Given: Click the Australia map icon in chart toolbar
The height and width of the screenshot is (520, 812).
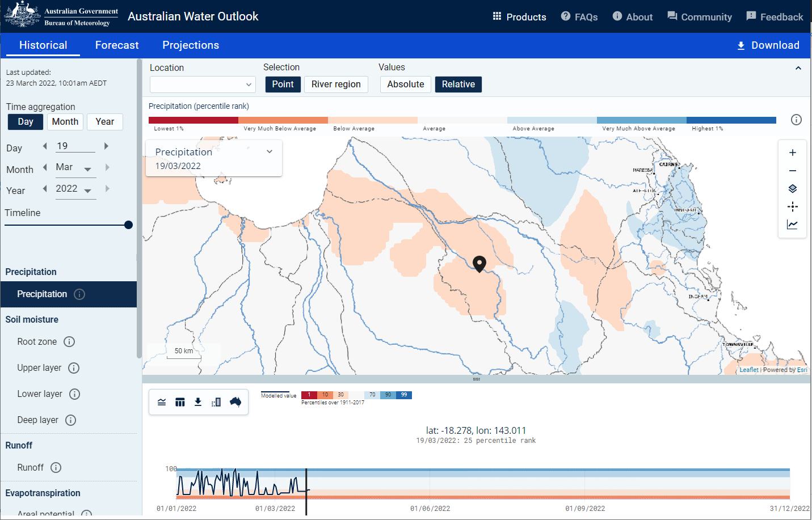Looking at the screenshot, I should (234, 401).
